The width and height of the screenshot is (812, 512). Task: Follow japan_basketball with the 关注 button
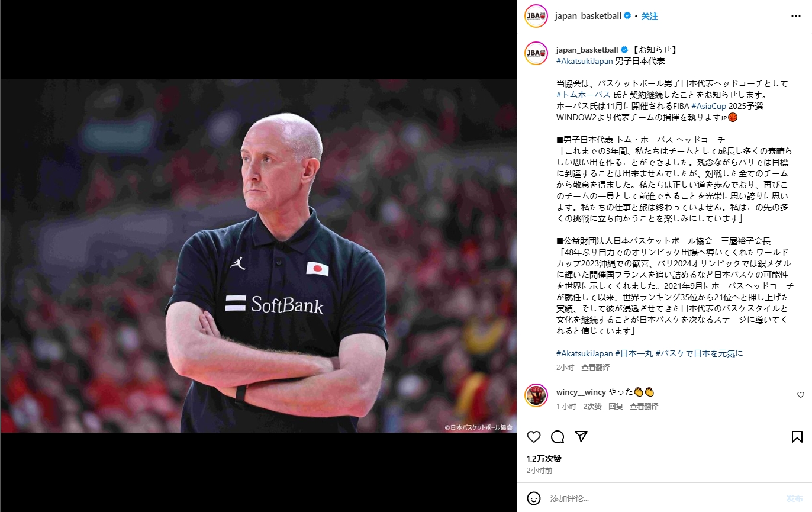pos(650,16)
